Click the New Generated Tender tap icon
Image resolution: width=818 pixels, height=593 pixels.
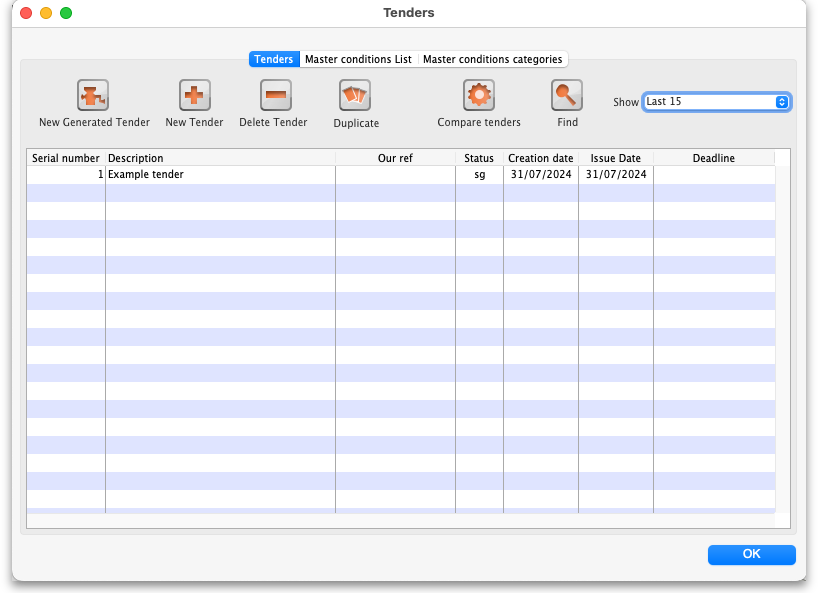click(x=93, y=96)
